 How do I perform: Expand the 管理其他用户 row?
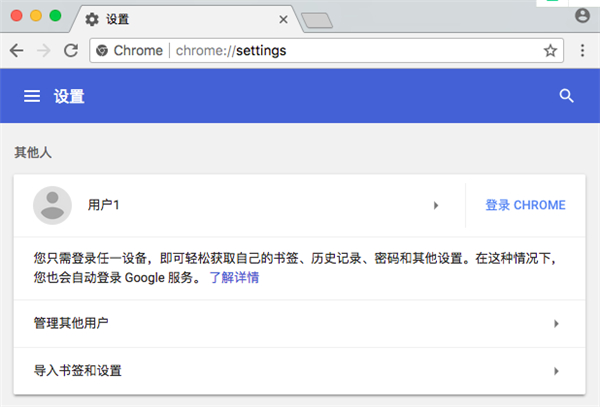[x=556, y=324]
